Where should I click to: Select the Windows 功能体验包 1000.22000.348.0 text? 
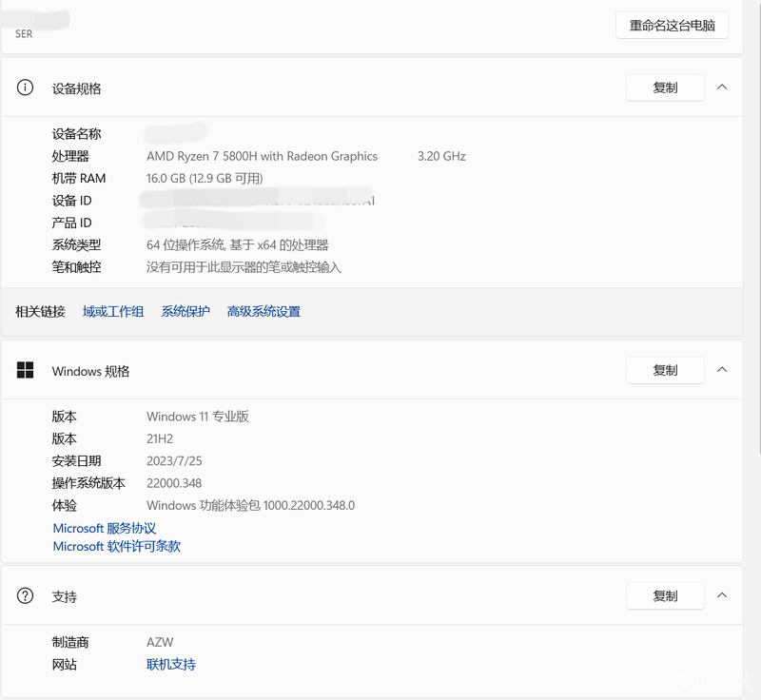point(250,505)
